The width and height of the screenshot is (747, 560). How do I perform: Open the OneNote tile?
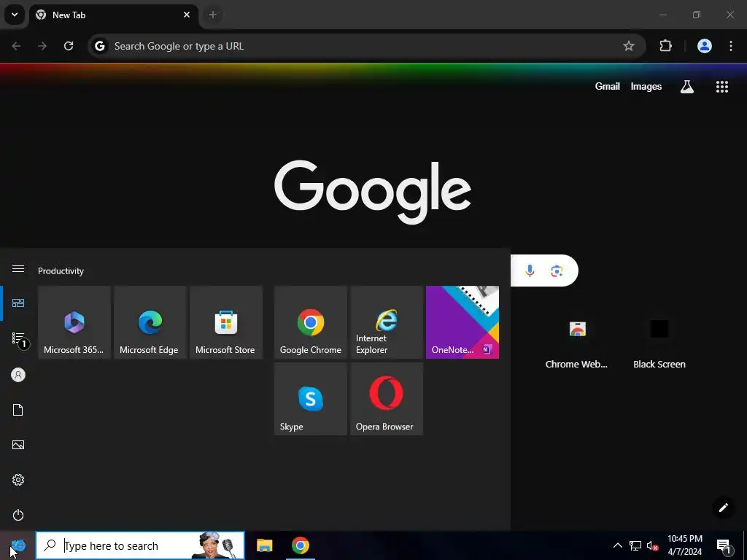462,322
